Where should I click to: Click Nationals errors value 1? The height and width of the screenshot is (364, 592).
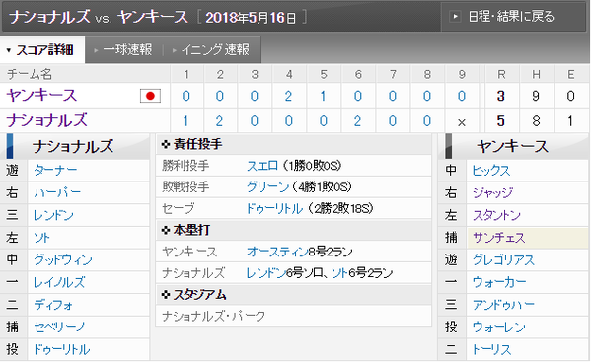(x=570, y=121)
